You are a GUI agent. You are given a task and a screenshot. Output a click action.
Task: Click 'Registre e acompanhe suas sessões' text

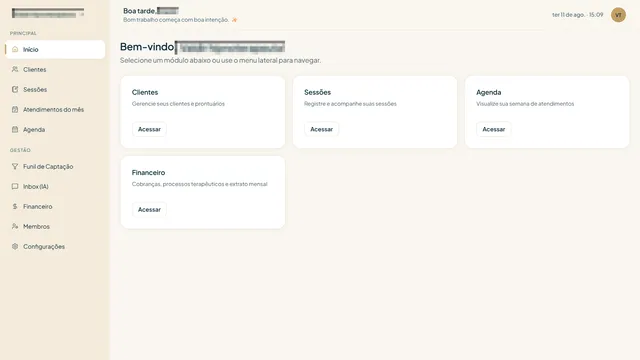pyautogui.click(x=350, y=104)
